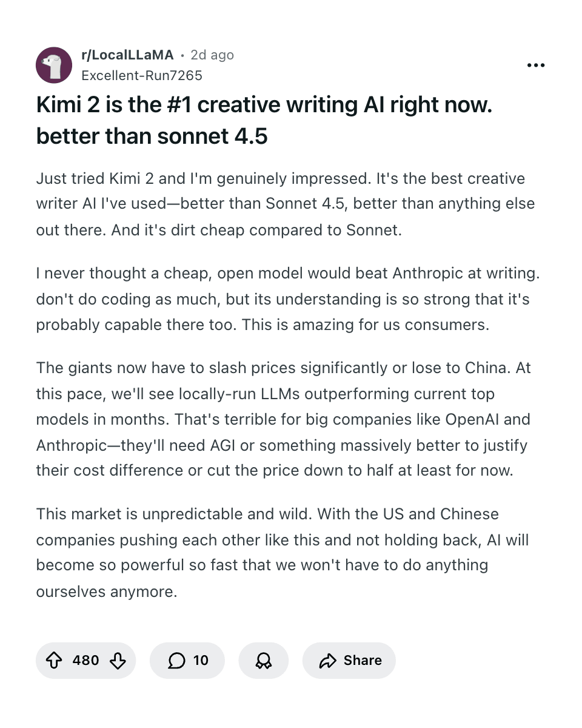Viewport: 582px width, 728px height.
Task: Open the three-dot overflow menu
Action: 536,65
